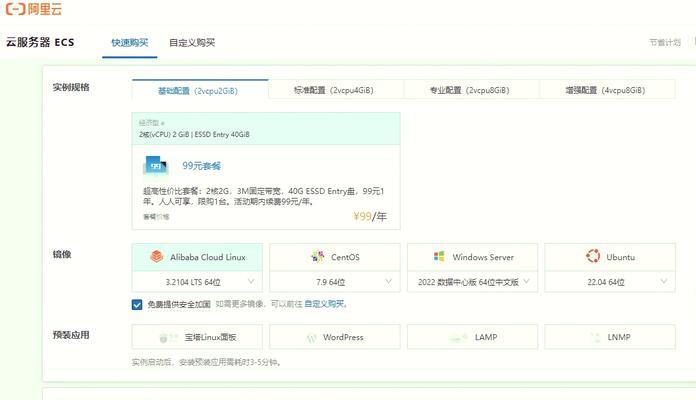Select the 标准配置 (2vcpu4GiB) tab
This screenshot has height=400, width=696.
336,90
